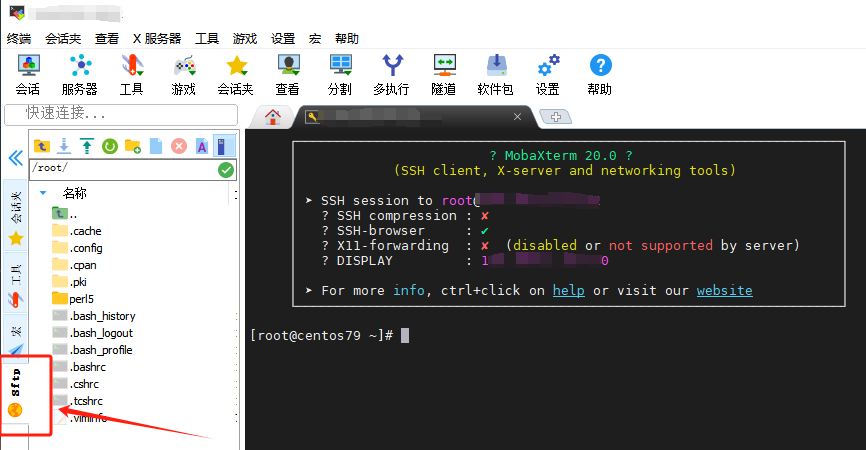Go to parent directory toolbar icon
This screenshot has width=866, height=450.
click(42, 146)
